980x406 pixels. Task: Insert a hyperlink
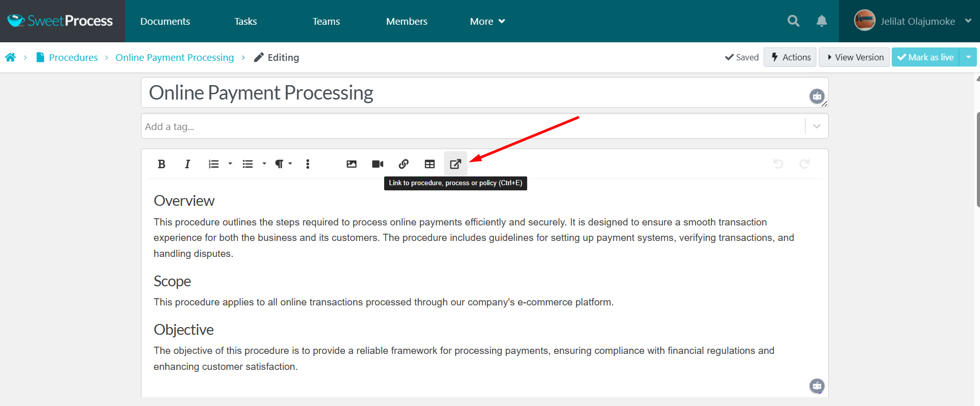[404, 164]
